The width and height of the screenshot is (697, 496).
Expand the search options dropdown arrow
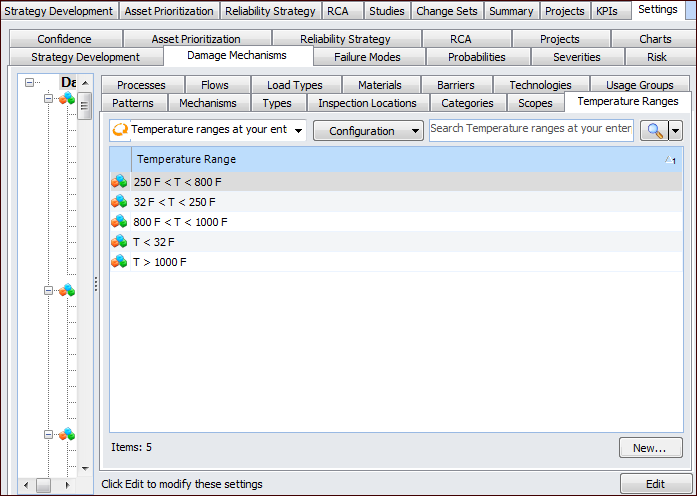pos(675,131)
